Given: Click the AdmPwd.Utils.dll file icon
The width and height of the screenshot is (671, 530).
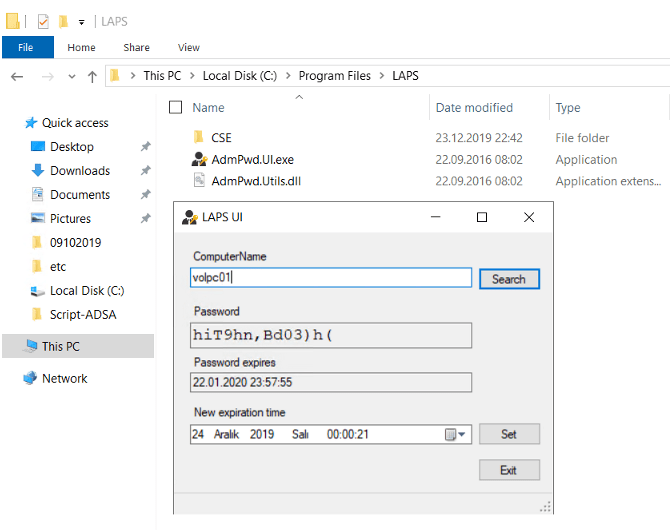Looking at the screenshot, I should [x=198, y=181].
